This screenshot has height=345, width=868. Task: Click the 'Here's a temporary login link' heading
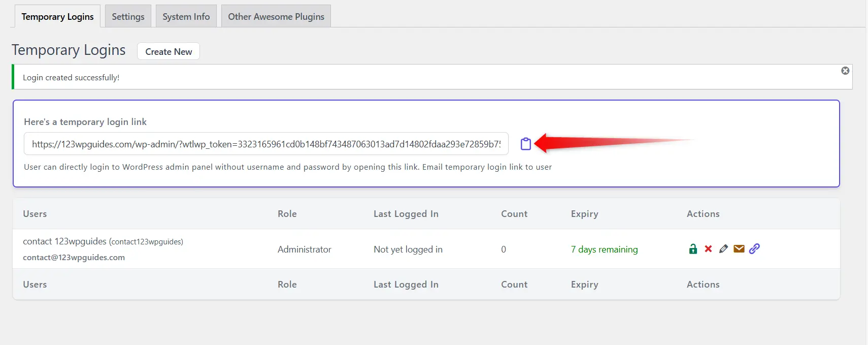(85, 122)
